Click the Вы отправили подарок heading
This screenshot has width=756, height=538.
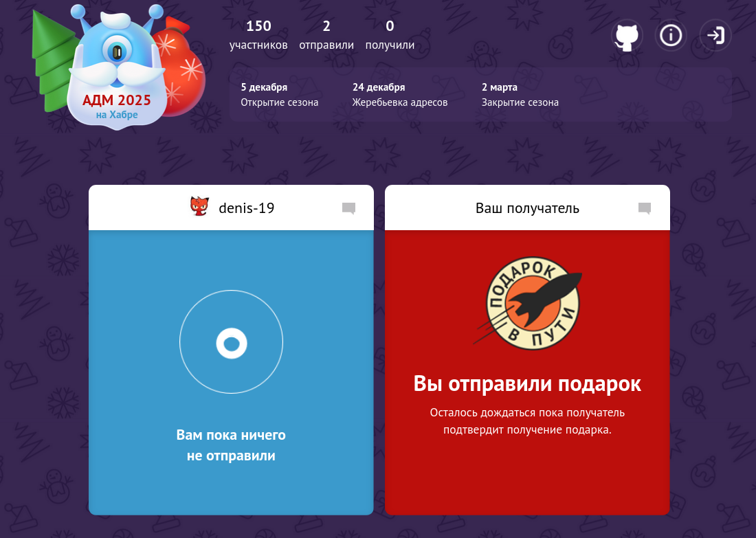(527, 383)
